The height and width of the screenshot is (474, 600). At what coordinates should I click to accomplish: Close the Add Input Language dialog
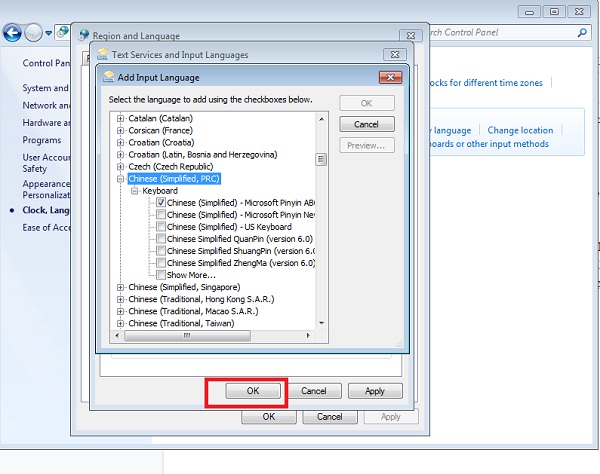[390, 77]
